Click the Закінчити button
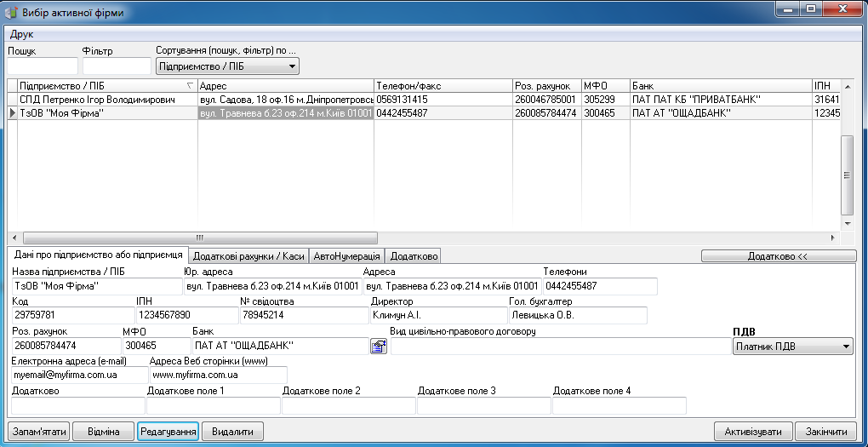Image resolution: width=868 pixels, height=447 pixels. pos(826,431)
